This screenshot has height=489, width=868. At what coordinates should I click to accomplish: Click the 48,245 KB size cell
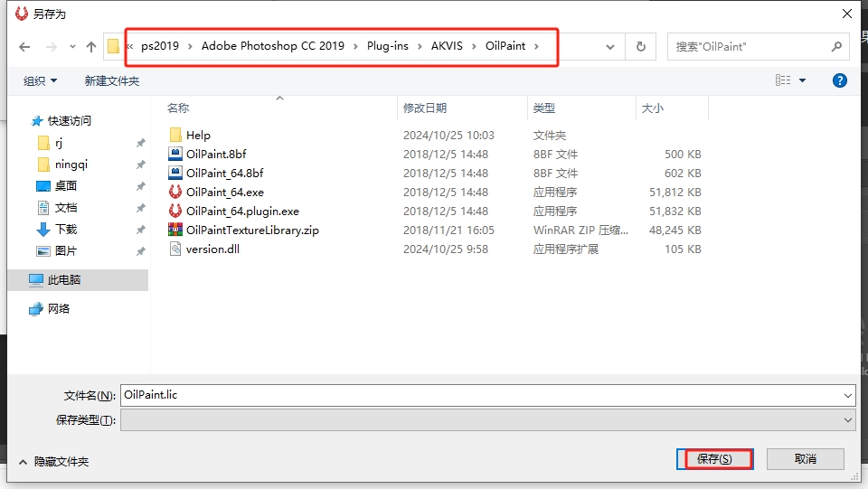[x=675, y=230]
